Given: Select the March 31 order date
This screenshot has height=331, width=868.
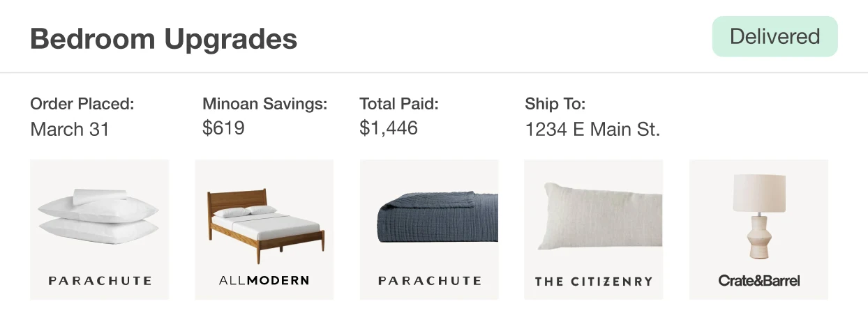Looking at the screenshot, I should click(70, 130).
